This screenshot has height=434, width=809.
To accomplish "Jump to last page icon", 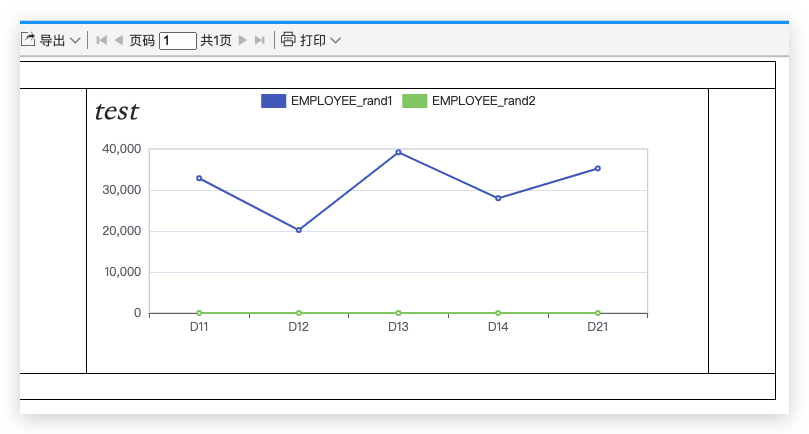I will [260, 40].
